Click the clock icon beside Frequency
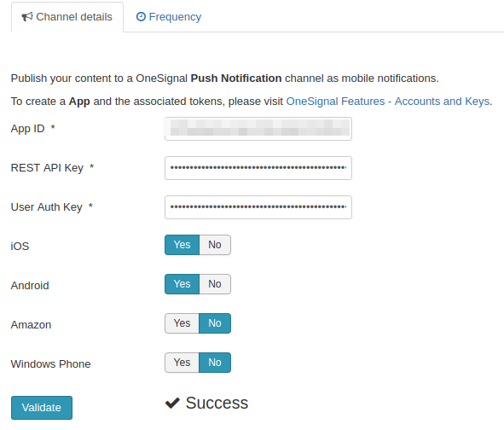Viewport: 504px width, 430px height. click(x=141, y=16)
